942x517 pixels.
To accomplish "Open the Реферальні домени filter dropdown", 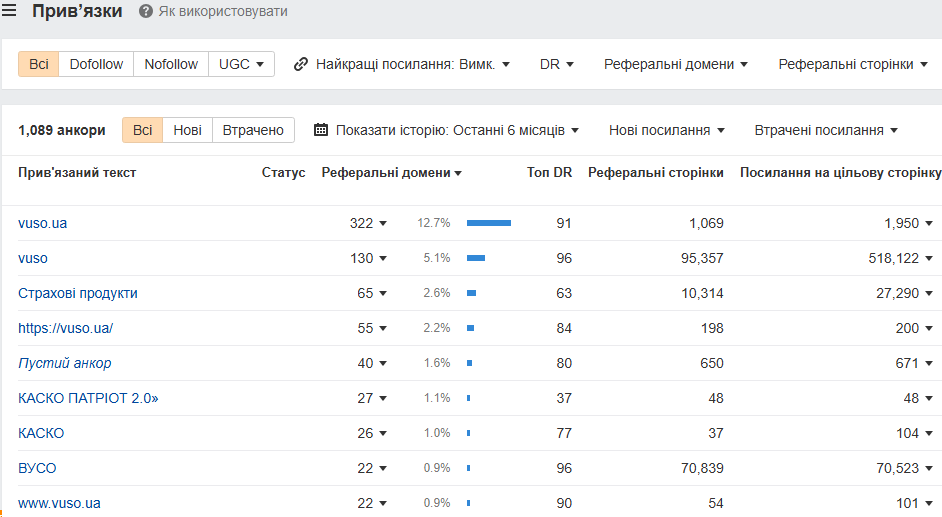I will (x=675, y=64).
